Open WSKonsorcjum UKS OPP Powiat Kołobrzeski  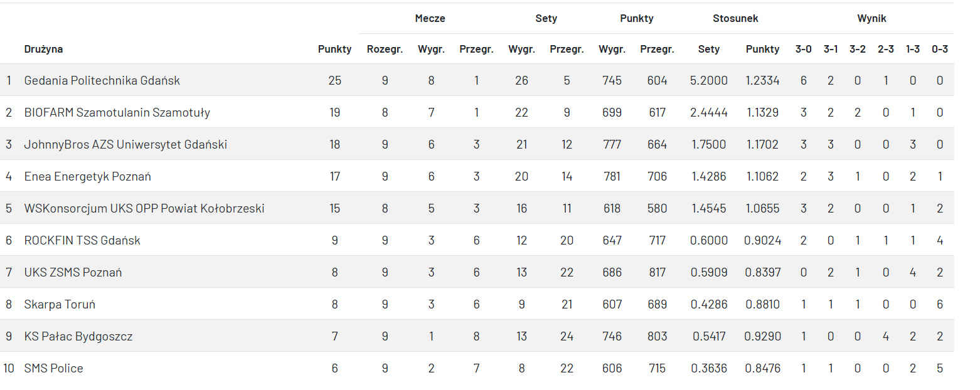[144, 208]
